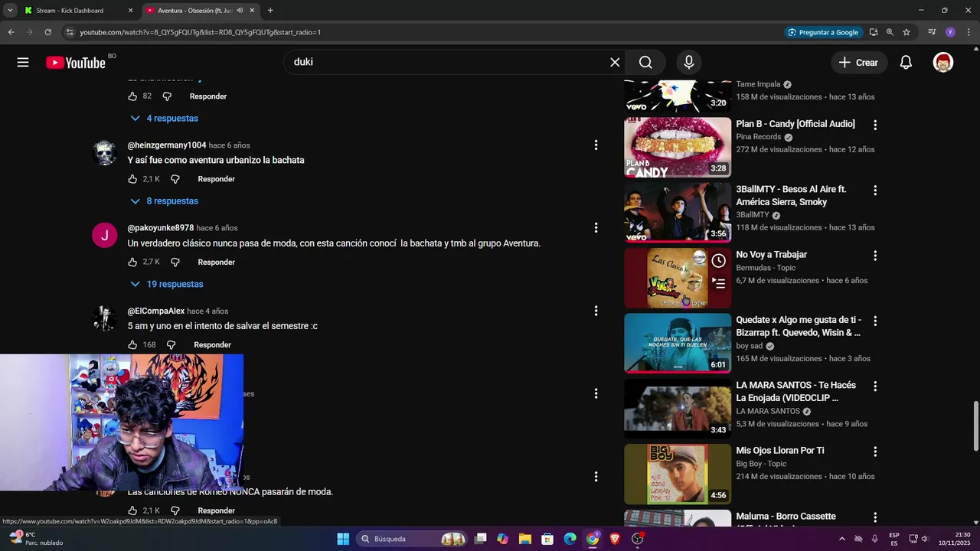Image resolution: width=980 pixels, height=551 pixels.
Task: Expand 4 respuestas replies
Action: tap(164, 119)
